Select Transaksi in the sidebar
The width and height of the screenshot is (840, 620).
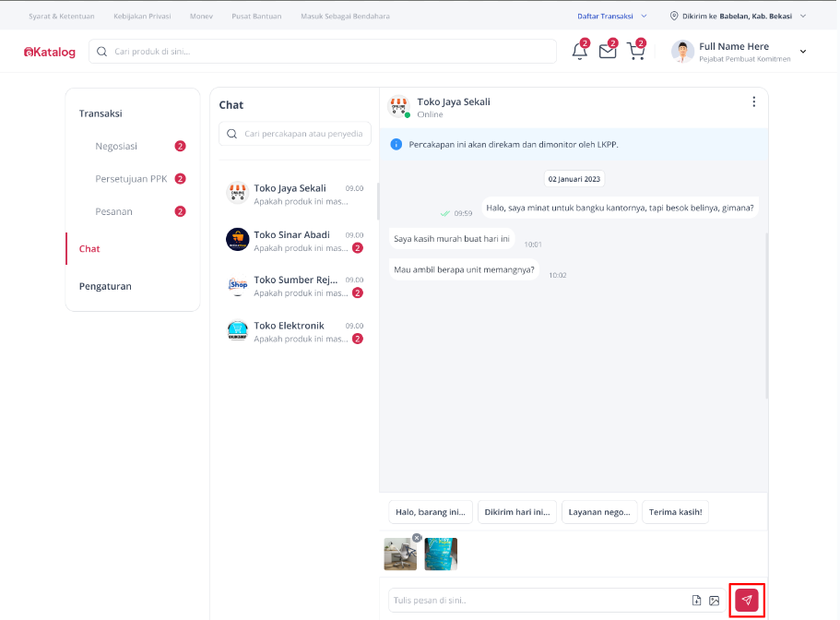click(x=101, y=113)
